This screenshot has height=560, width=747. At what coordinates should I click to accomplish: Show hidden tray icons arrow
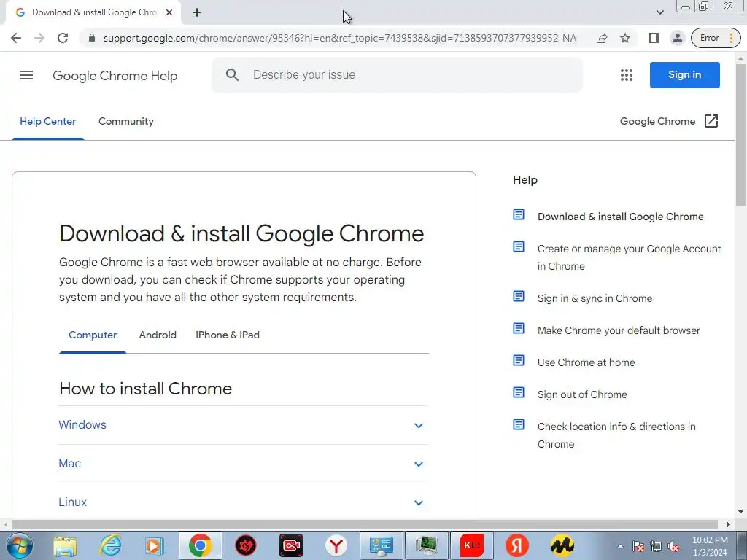(620, 547)
